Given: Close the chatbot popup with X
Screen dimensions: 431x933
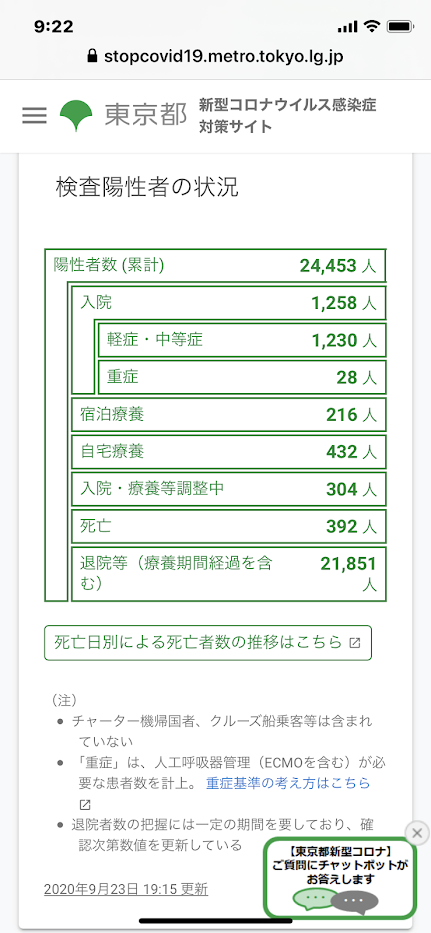Looking at the screenshot, I should (418, 832).
